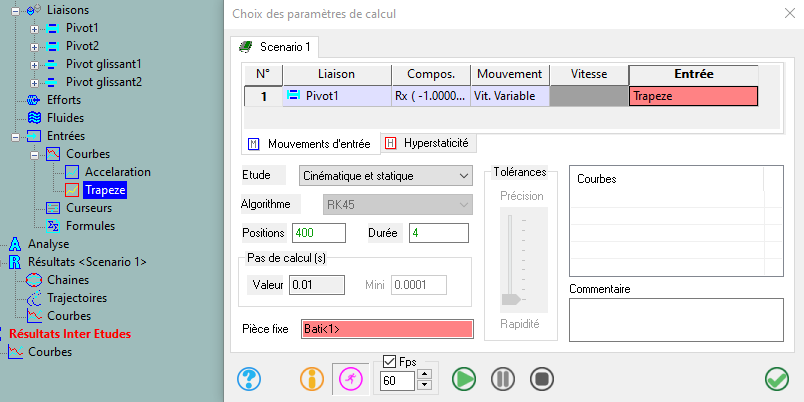
Task: Stop the simulation with the stop button
Action: (x=542, y=379)
